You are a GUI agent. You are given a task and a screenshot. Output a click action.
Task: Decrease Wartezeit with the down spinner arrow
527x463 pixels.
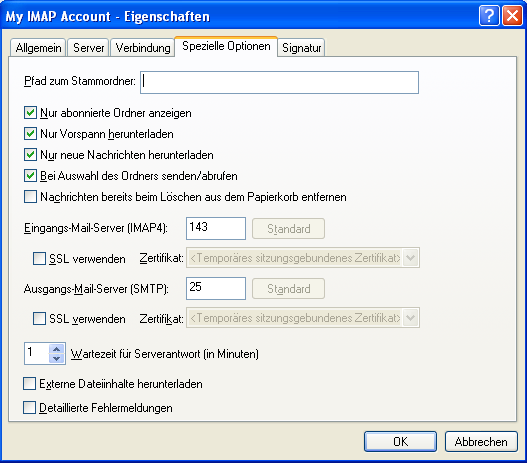(x=56, y=358)
